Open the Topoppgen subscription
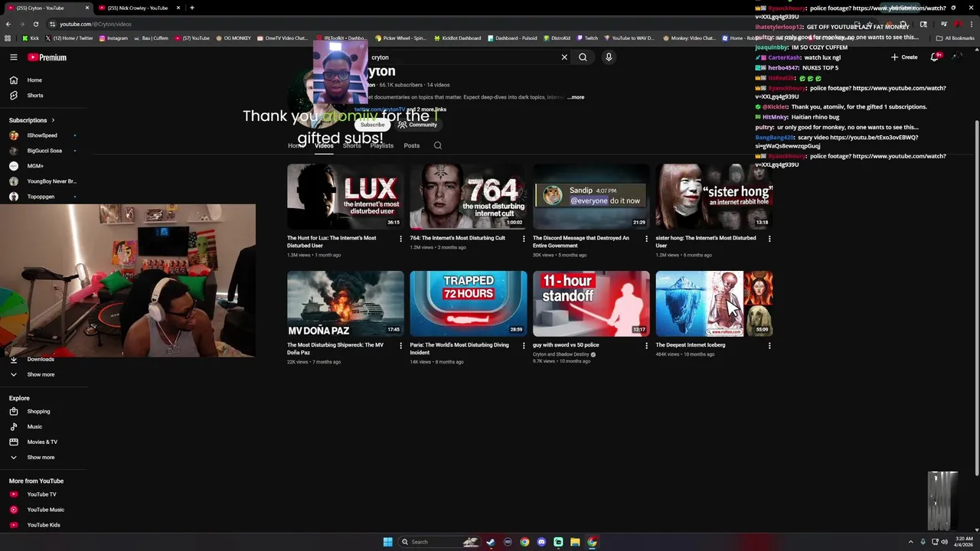Viewport: 980px width, 551px height. (x=41, y=197)
